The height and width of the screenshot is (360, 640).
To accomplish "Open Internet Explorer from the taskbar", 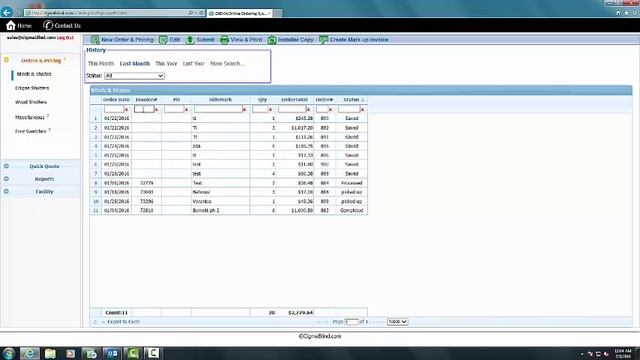I will [x=29, y=353].
